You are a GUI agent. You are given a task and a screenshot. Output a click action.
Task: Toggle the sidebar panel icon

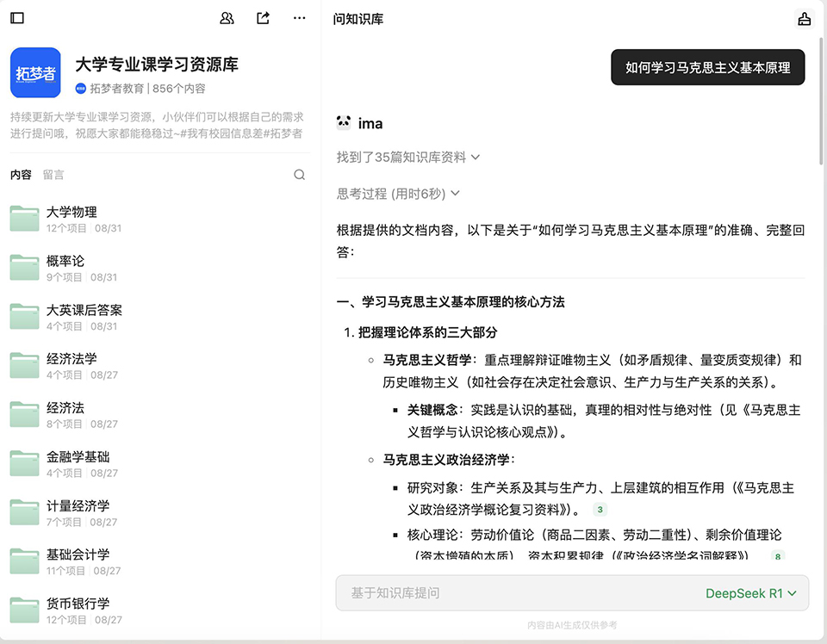tap(17, 18)
